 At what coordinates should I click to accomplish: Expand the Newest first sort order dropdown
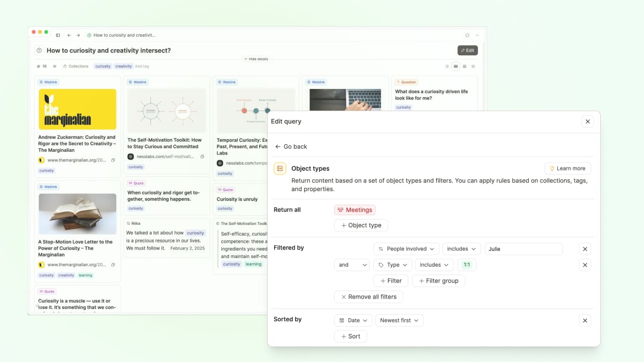tap(399, 320)
